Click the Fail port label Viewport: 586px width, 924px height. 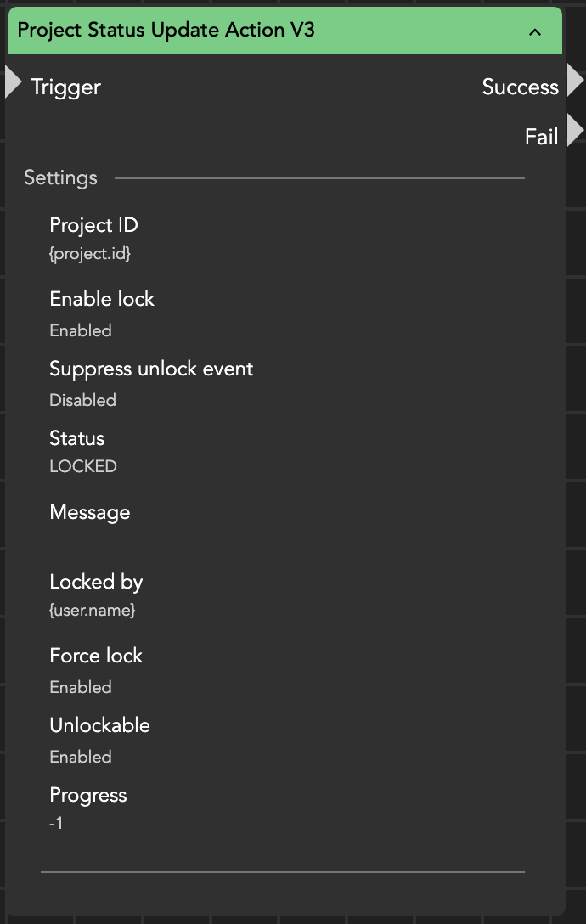point(541,137)
